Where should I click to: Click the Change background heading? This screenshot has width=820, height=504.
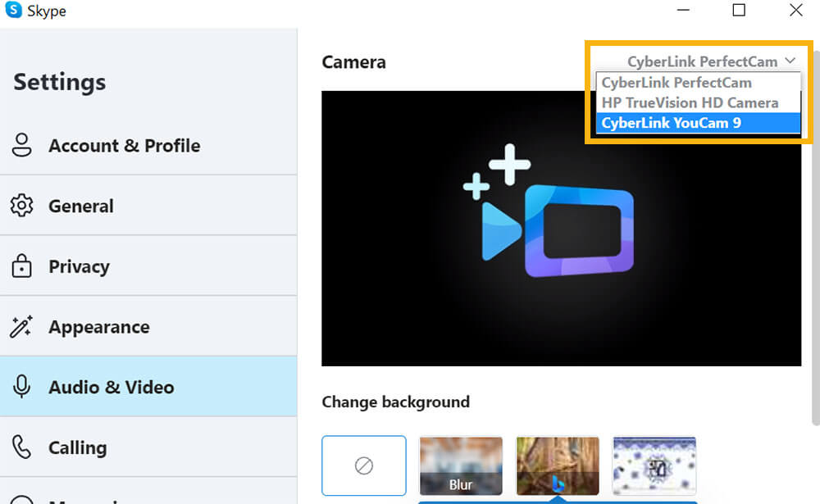[x=395, y=402]
